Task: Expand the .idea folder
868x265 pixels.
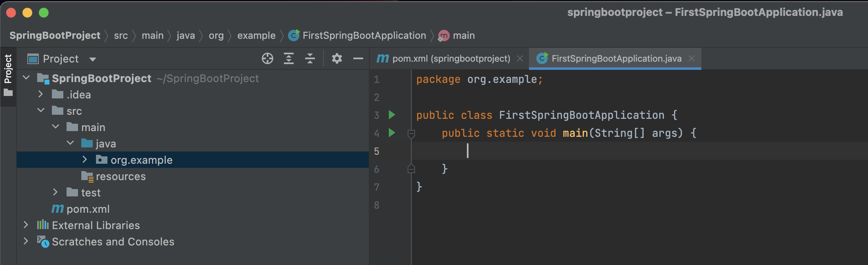Action: [x=40, y=94]
